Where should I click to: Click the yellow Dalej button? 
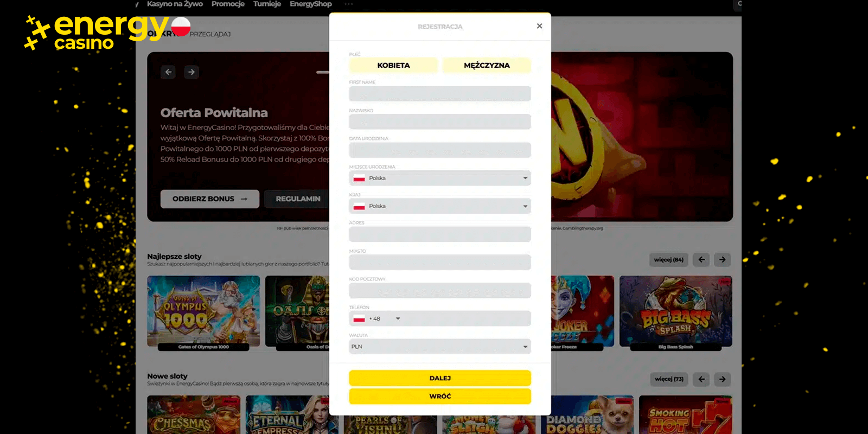click(440, 378)
